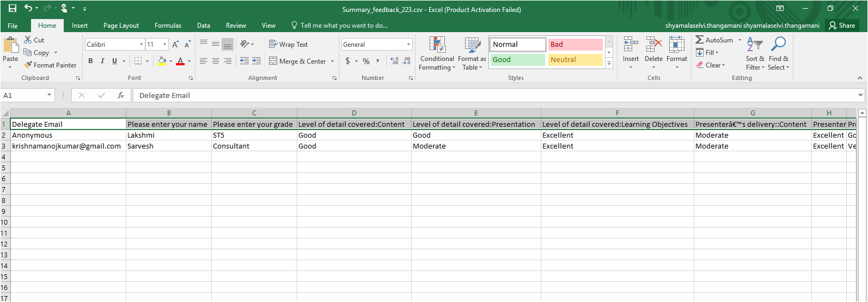Screen dimensions: 868x302
Task: Increase cell indent
Action: point(256,61)
